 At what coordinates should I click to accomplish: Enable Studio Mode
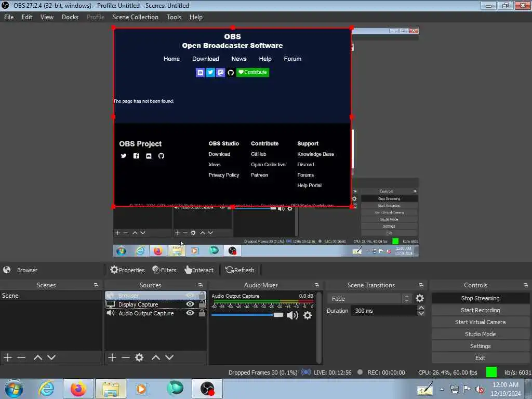point(480,334)
